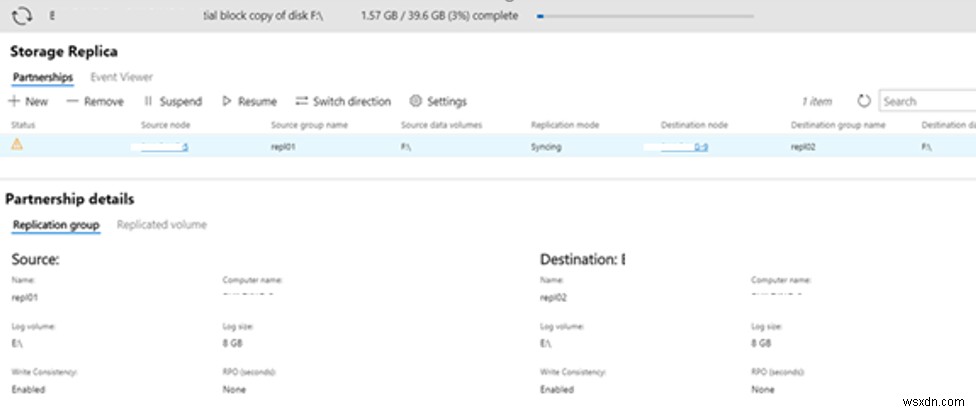Sort by Source data volumes column
Screen dimensions: 976x412
[441, 125]
